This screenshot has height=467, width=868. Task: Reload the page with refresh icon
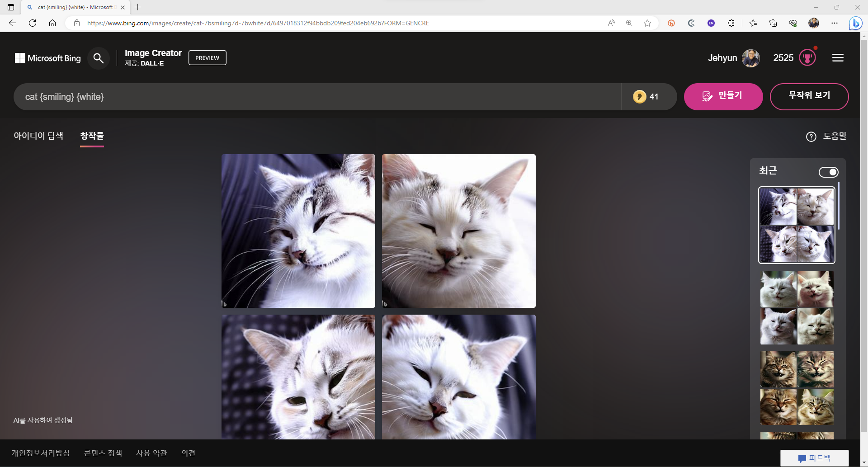coord(33,23)
